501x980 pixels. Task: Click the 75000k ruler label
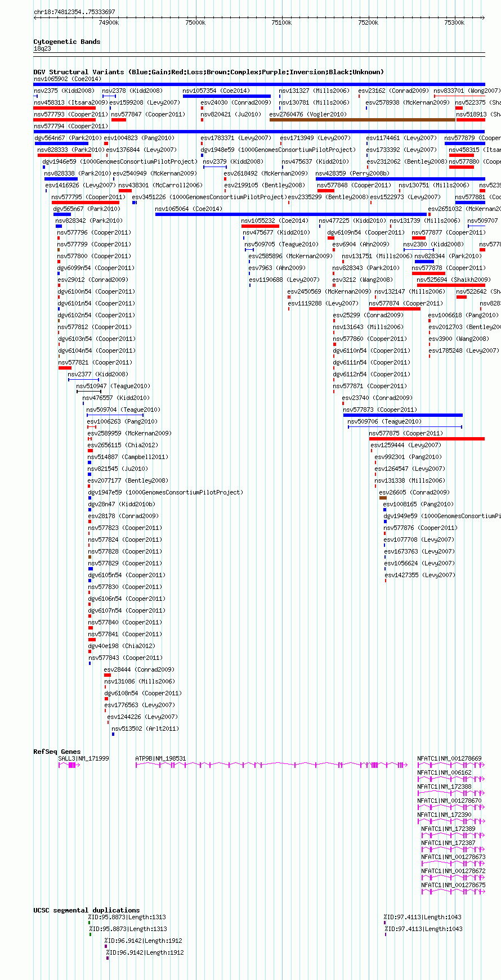[x=195, y=23]
